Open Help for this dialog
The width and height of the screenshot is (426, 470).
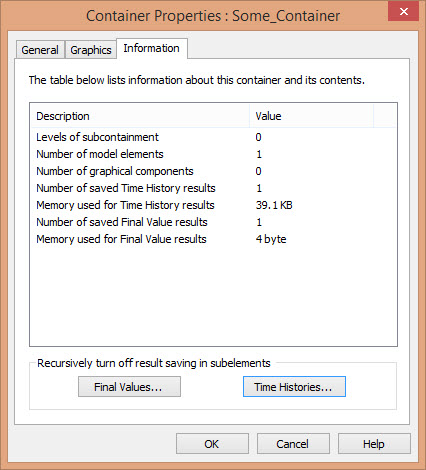coord(374,444)
